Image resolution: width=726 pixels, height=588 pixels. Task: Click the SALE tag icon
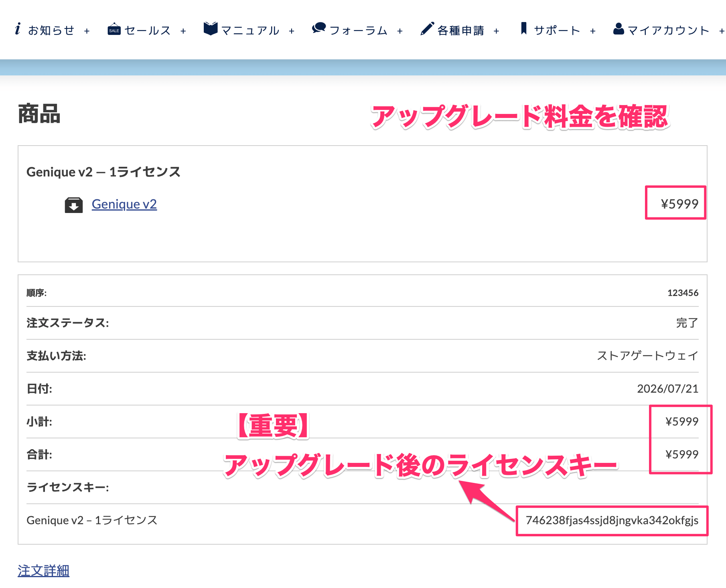114,29
